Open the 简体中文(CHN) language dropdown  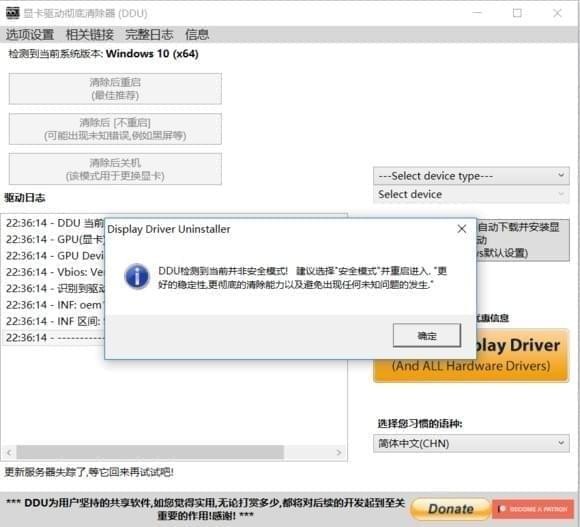click(x=471, y=443)
